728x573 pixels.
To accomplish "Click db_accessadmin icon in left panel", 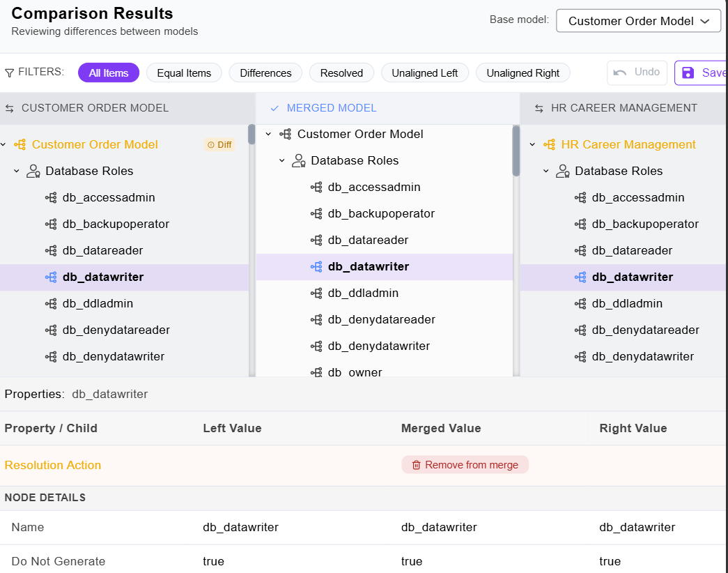I will coord(51,197).
